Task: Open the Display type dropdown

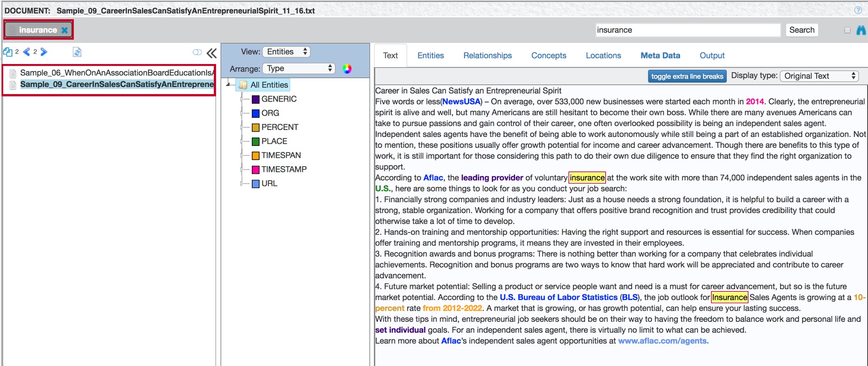Action: (x=819, y=76)
